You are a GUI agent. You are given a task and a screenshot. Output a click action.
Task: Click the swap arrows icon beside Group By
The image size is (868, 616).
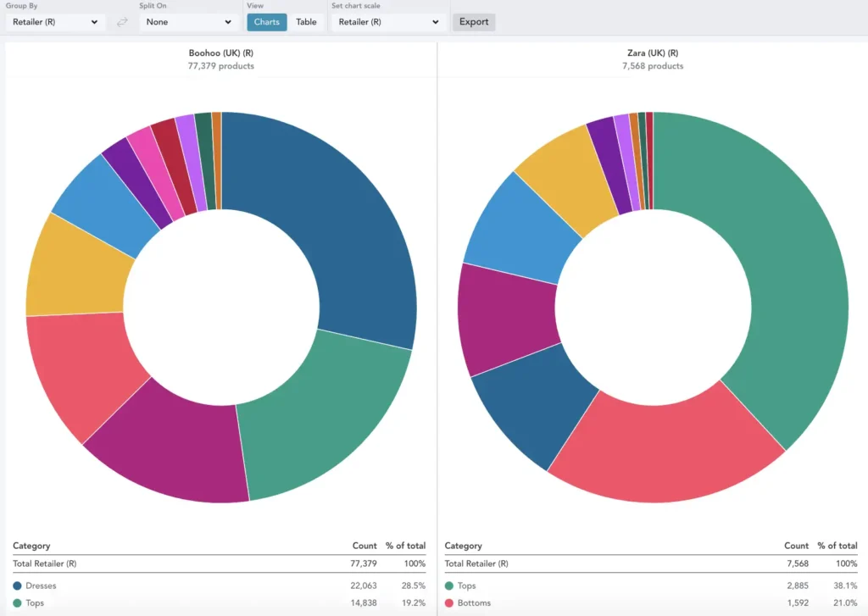coord(122,22)
